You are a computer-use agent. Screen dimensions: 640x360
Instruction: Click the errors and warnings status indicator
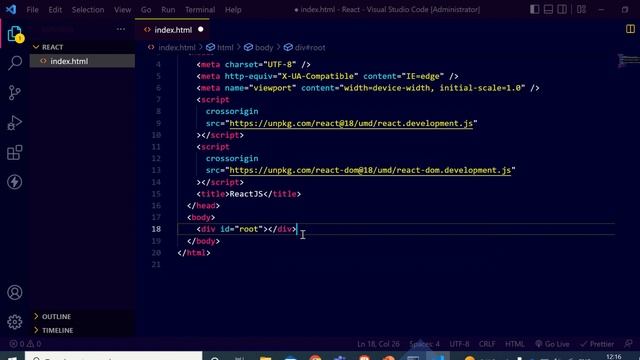point(25,344)
